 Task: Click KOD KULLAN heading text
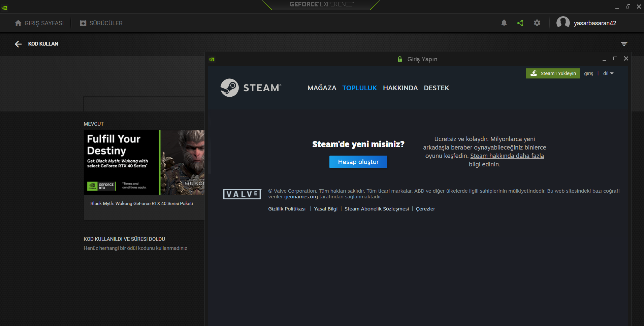(x=43, y=44)
